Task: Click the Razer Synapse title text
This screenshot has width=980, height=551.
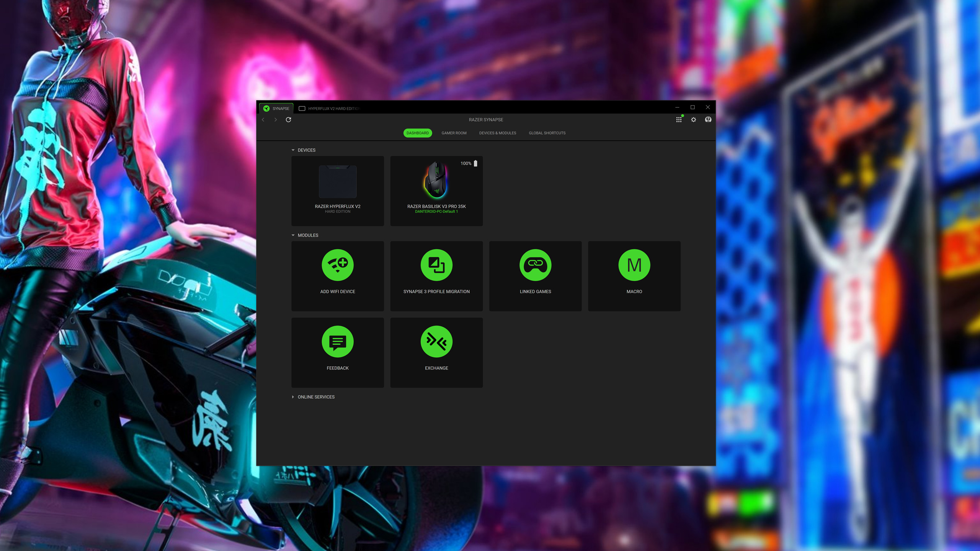Action: tap(486, 119)
